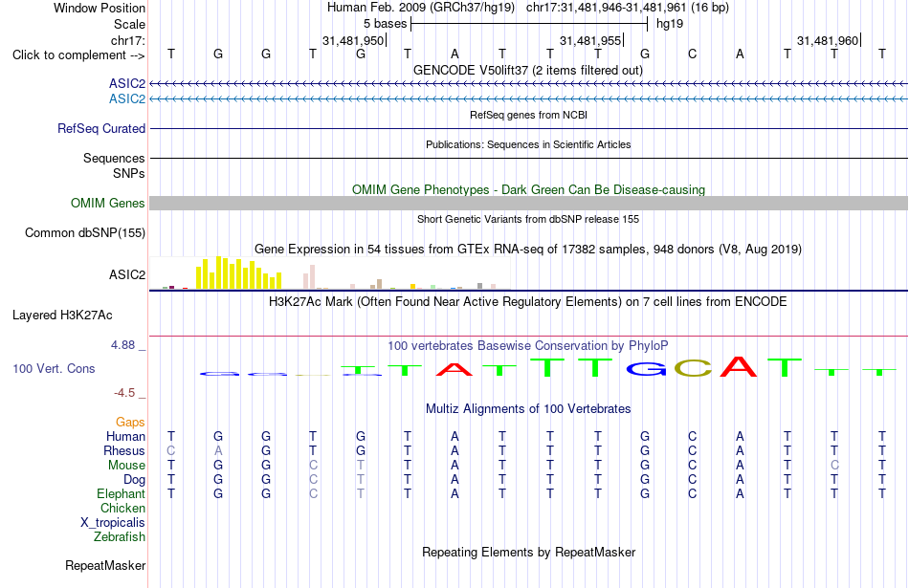Click the OMIM Gene Phenotypes green title
This screenshot has width=909, height=588.
pos(528,189)
